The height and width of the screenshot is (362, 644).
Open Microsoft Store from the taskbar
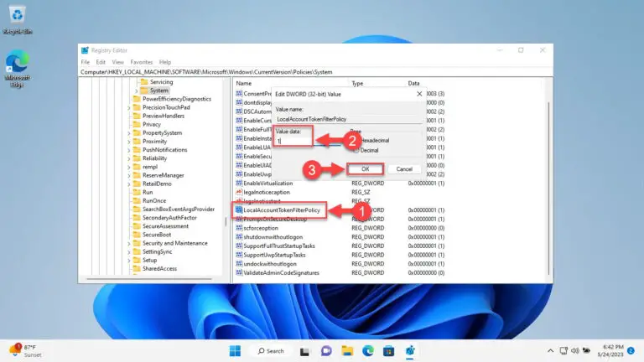click(x=389, y=350)
